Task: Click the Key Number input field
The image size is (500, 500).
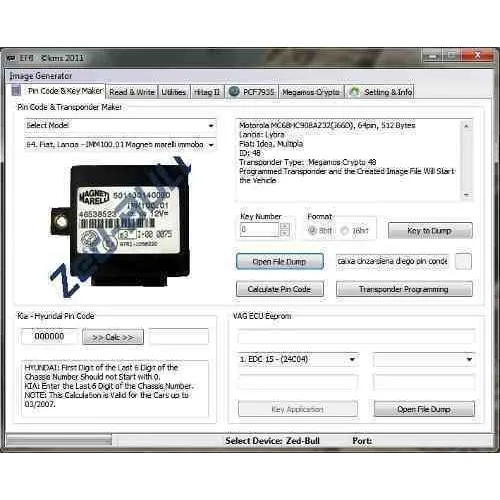Action: pyautogui.click(x=259, y=230)
